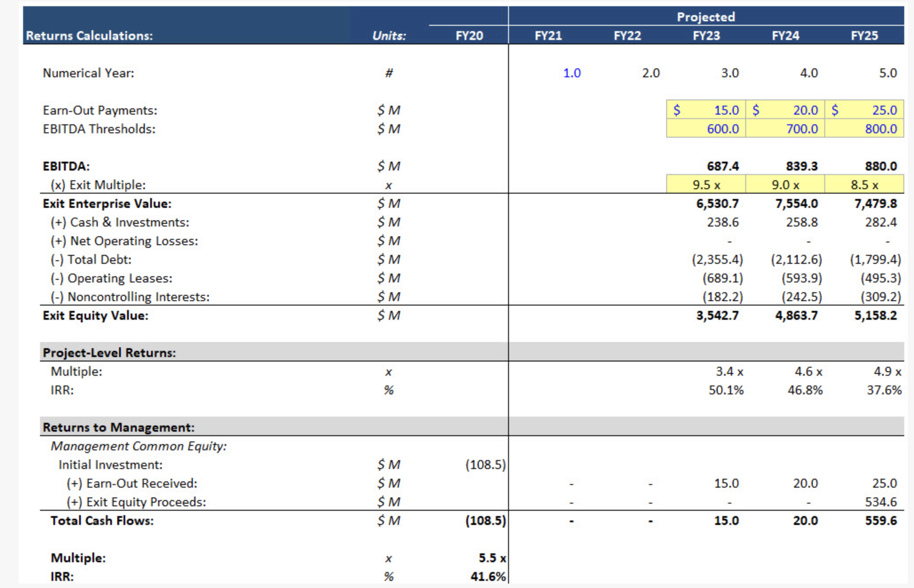
Task: Click the blue 1.0 numerical year cell
Action: [572, 73]
